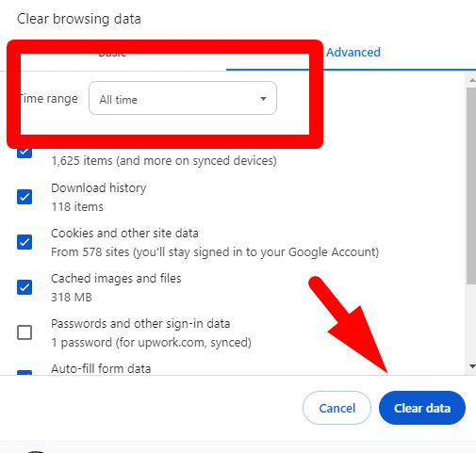
Task: Click the Auto-fill form data label
Action: click(x=101, y=368)
